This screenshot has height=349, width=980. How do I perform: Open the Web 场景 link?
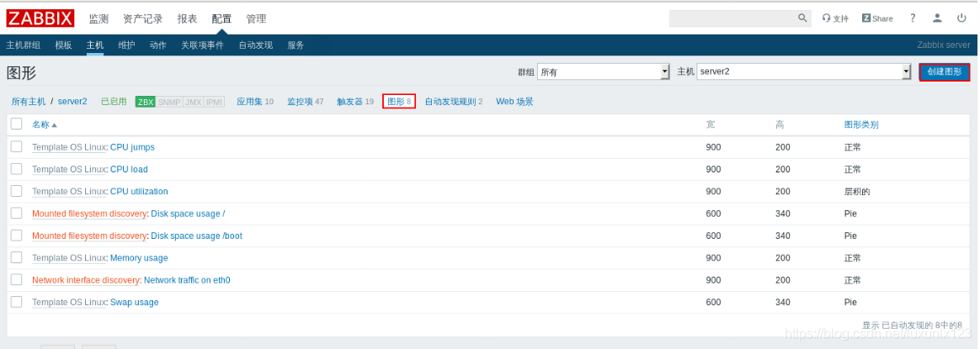tap(515, 101)
